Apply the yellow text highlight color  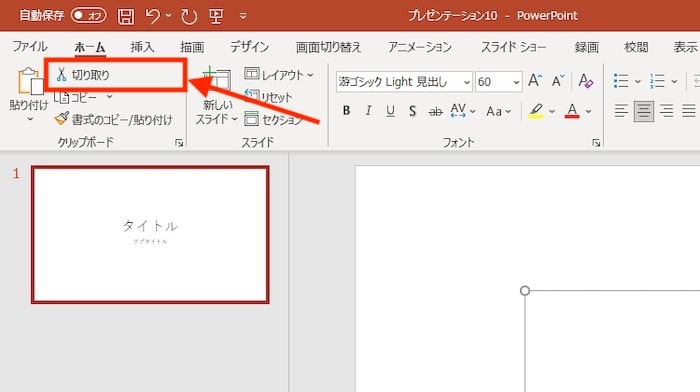[x=536, y=111]
